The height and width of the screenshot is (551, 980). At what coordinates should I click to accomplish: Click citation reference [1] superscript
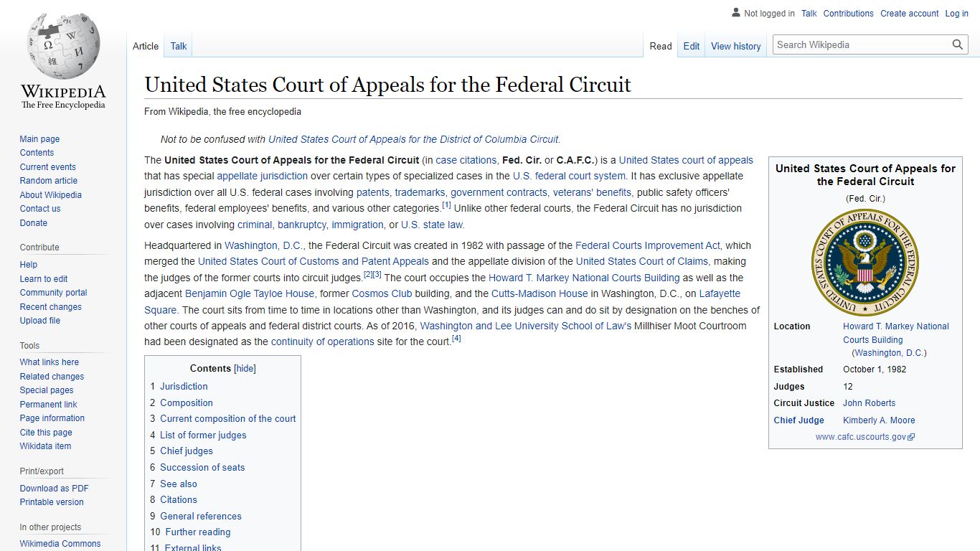click(x=446, y=205)
